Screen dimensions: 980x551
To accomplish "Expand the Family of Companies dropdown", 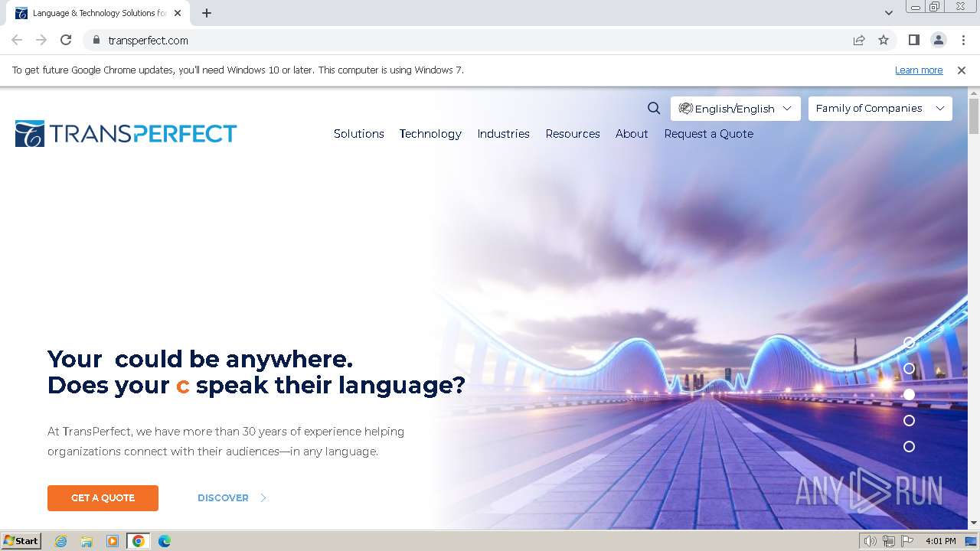I will (880, 109).
